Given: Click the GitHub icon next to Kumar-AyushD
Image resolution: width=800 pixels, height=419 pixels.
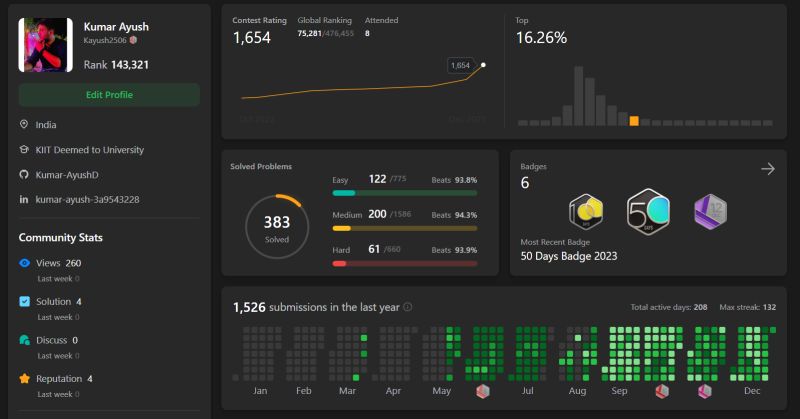Looking at the screenshot, I should [23, 175].
